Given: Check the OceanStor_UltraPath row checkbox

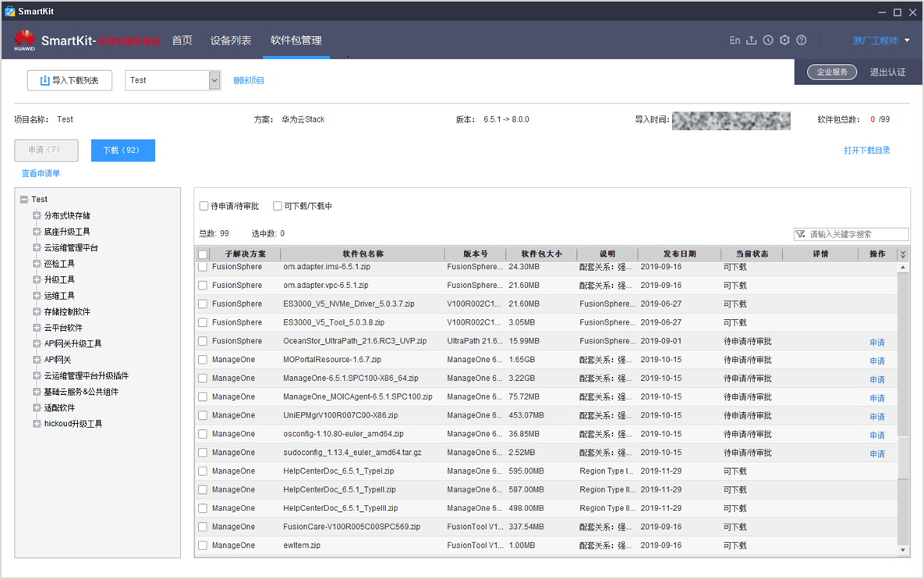Looking at the screenshot, I should (x=203, y=341).
